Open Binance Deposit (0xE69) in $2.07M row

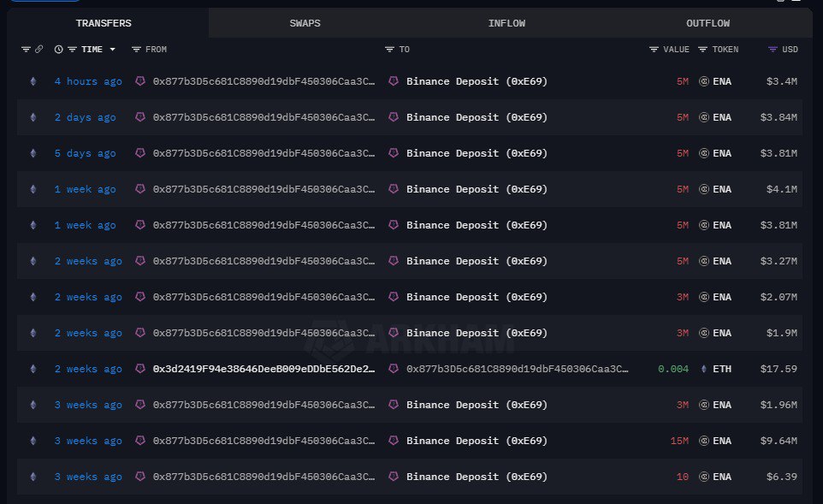477,297
